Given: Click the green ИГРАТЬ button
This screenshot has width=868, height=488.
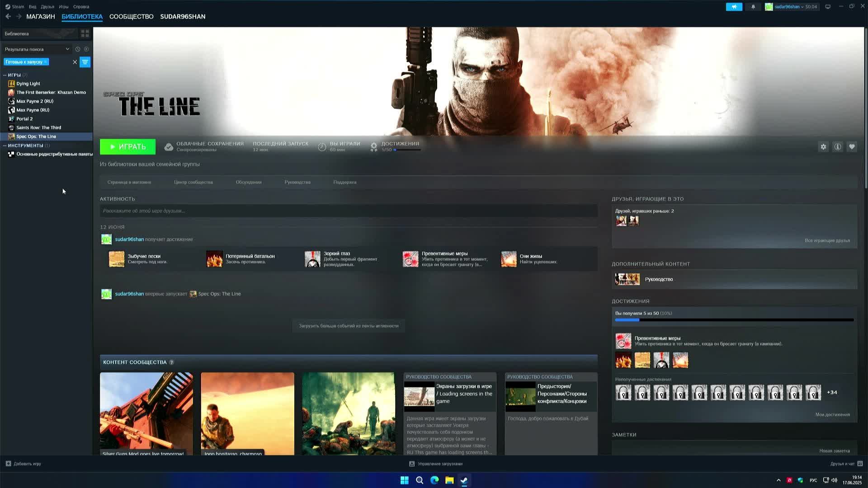Looking at the screenshot, I should tap(127, 146).
